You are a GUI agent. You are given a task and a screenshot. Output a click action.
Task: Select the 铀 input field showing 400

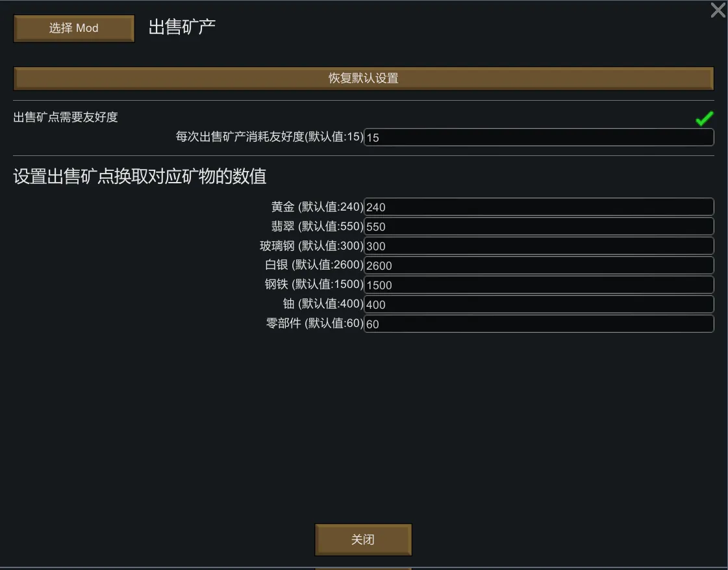538,304
